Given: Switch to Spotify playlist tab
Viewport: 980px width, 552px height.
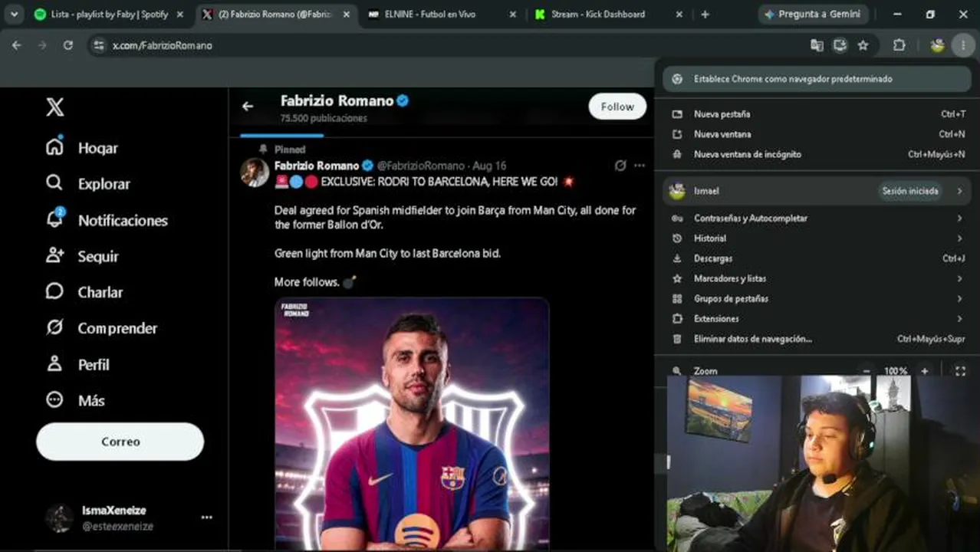Looking at the screenshot, I should point(110,14).
